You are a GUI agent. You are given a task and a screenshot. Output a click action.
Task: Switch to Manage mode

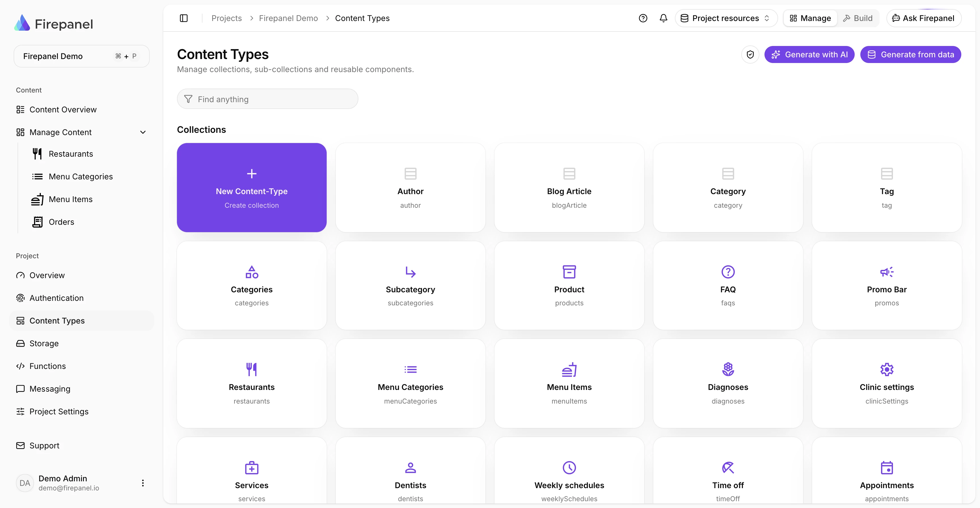click(x=810, y=18)
